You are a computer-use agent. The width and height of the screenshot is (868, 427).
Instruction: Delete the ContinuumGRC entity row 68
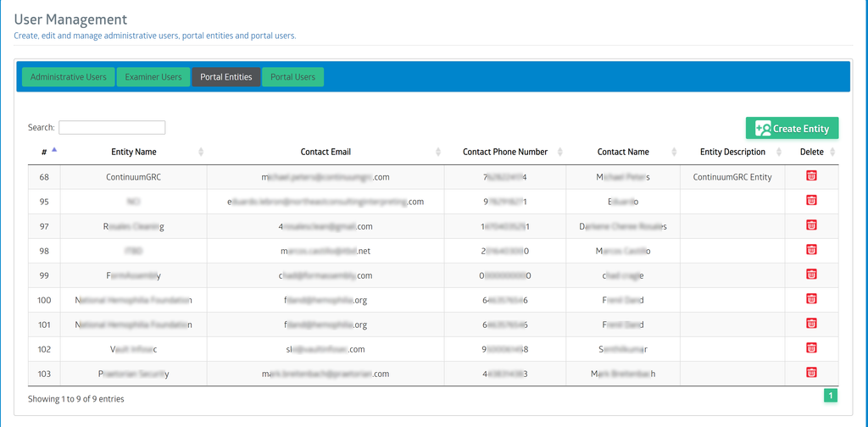[x=811, y=176]
